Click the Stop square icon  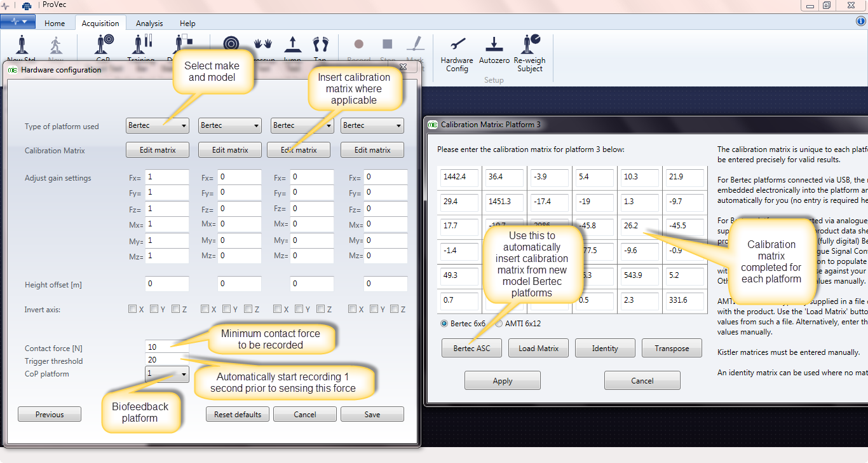point(388,44)
